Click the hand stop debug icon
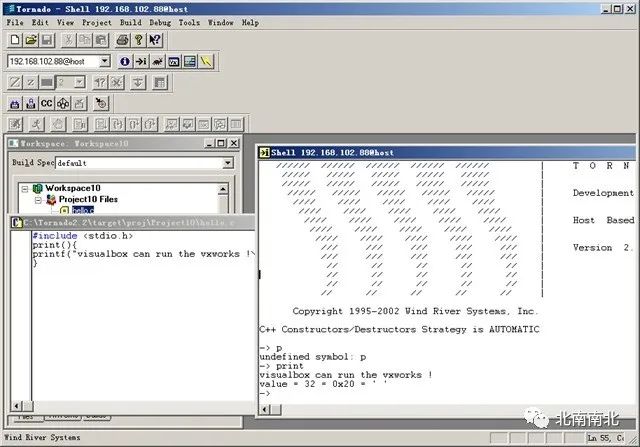Image resolution: width=640 pixels, height=447 pixels. coord(58,124)
